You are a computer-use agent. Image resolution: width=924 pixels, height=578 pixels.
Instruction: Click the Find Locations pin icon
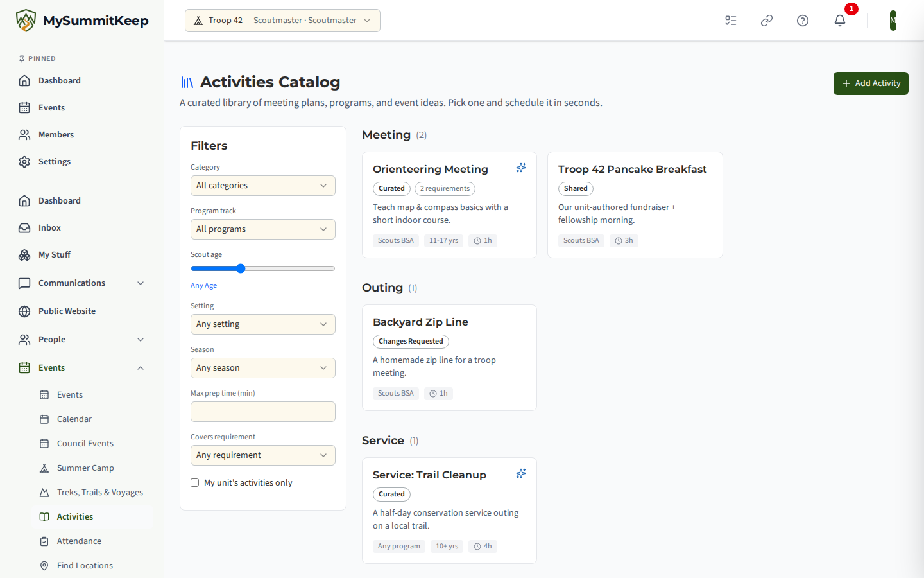click(44, 566)
